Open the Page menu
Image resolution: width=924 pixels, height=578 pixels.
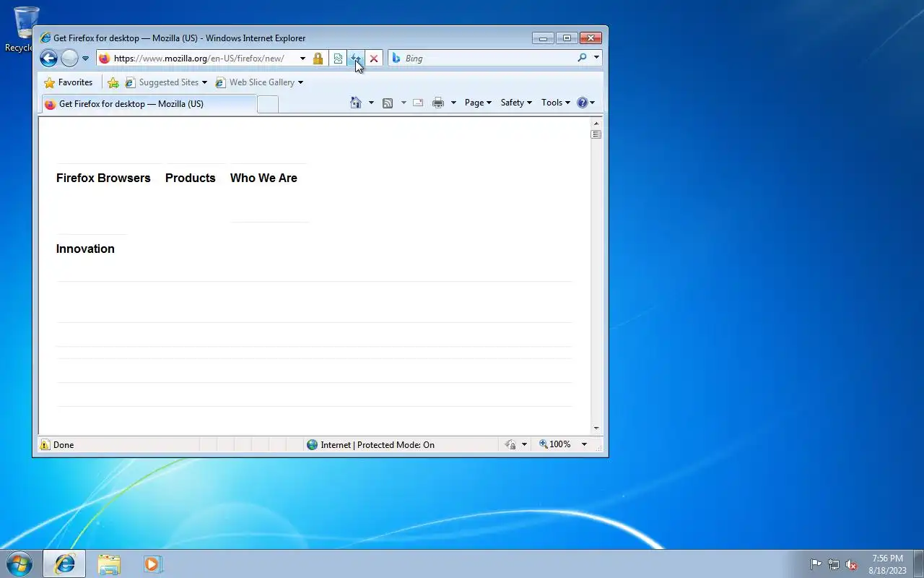tap(478, 103)
